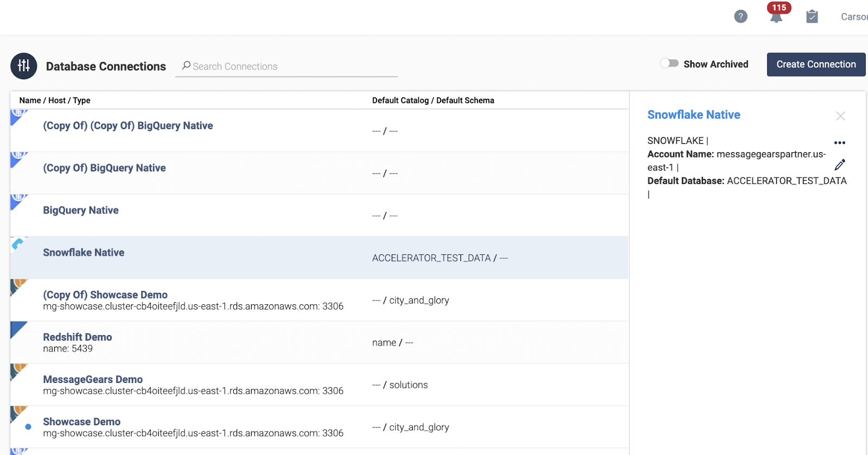Click Account Name text in details panel
This screenshot has width=868, height=455.
(737, 161)
